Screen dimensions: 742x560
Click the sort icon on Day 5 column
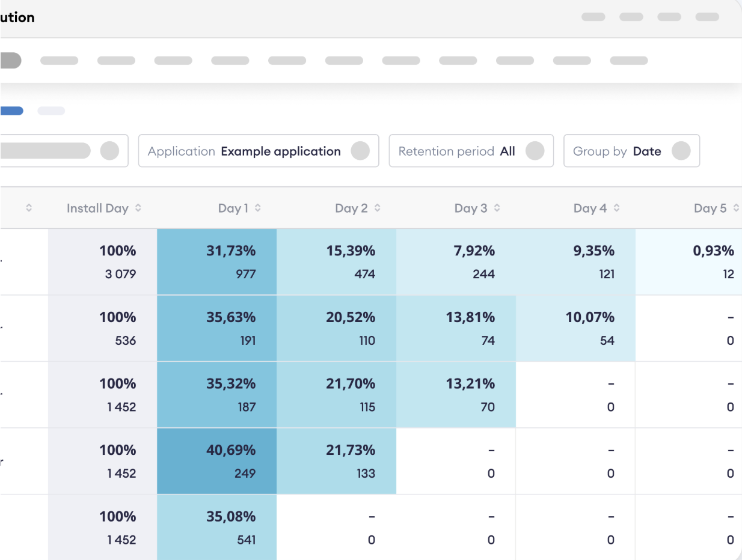(x=738, y=208)
